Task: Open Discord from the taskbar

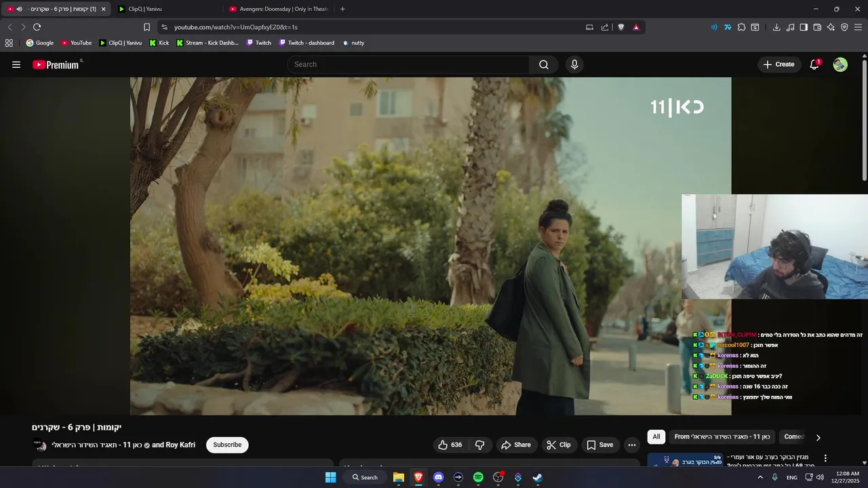Action: (438, 477)
